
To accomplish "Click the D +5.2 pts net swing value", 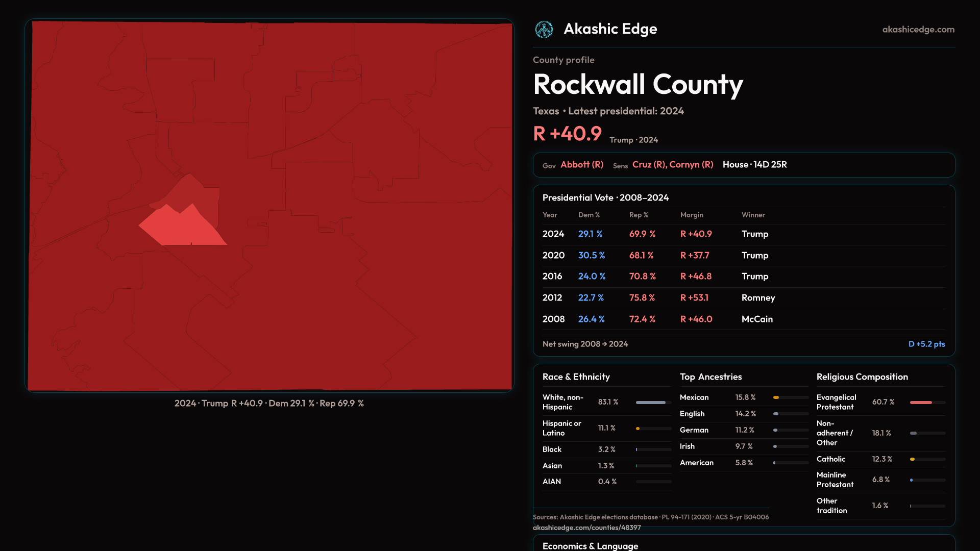I will pyautogui.click(x=926, y=344).
